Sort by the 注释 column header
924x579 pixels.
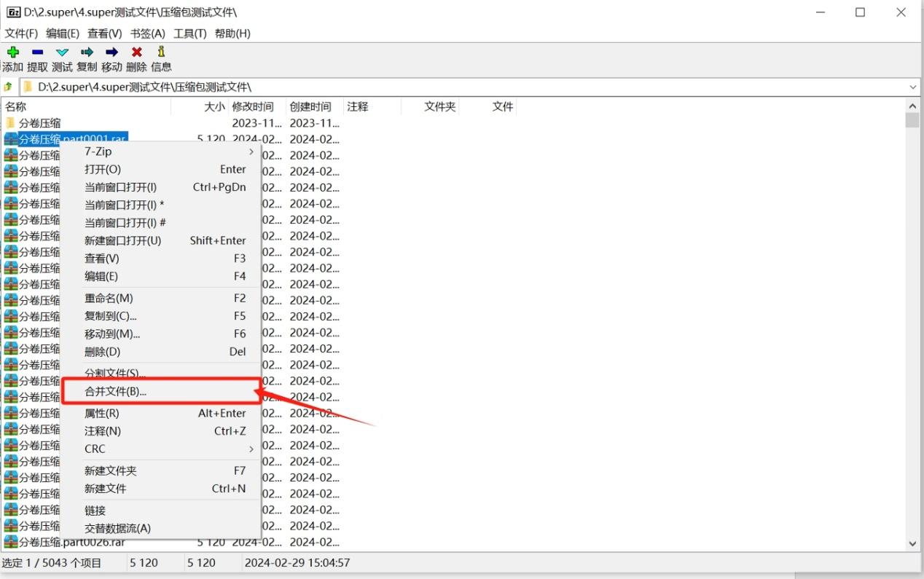[372, 106]
